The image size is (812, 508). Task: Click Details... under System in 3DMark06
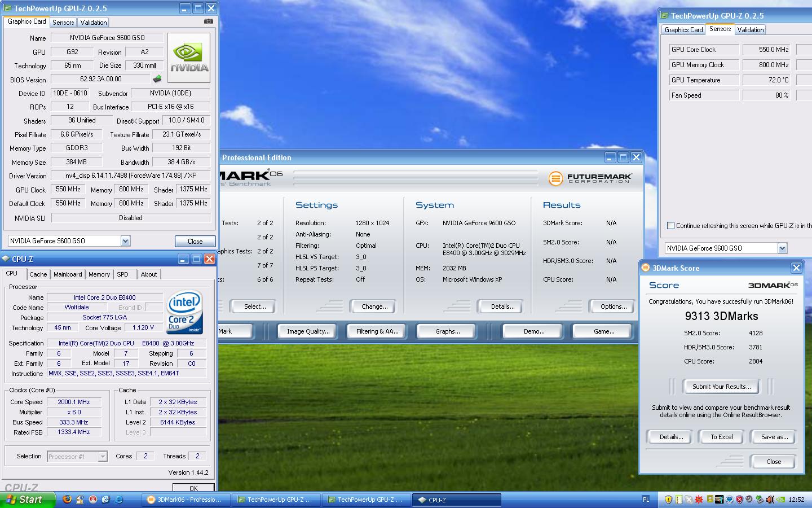point(502,306)
